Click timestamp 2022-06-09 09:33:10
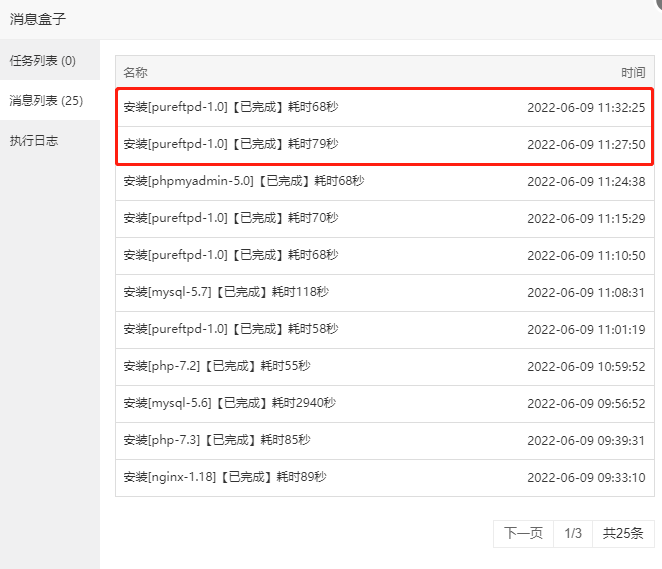662x569 pixels. 586,478
